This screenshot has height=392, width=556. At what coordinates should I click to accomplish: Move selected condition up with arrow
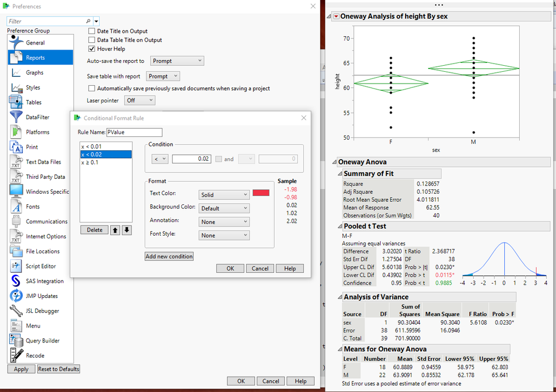115,230
